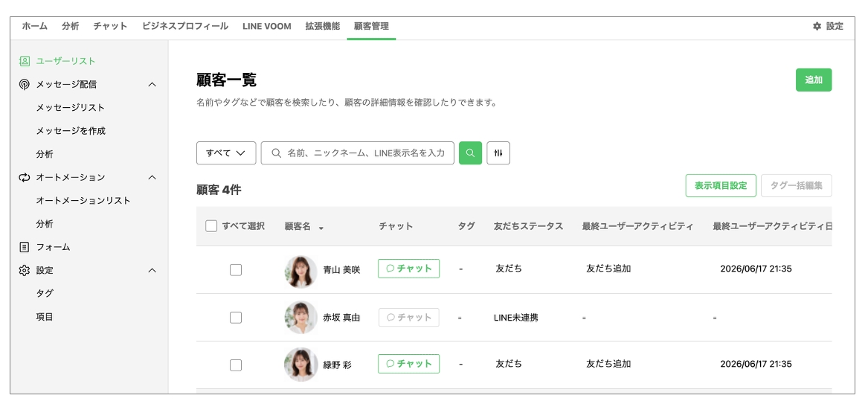Tick the checkbox for 青山 美咲
The image size is (868, 404).
[236, 270]
